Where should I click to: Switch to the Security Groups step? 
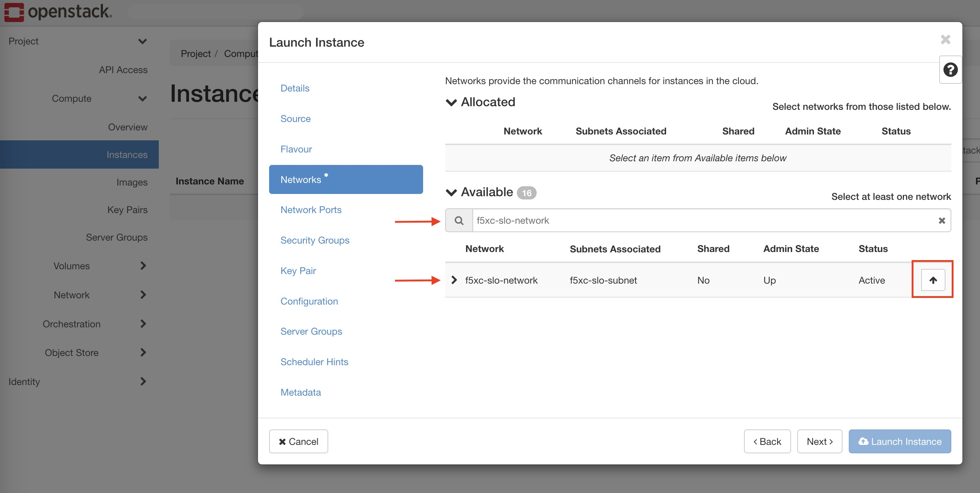(x=315, y=240)
